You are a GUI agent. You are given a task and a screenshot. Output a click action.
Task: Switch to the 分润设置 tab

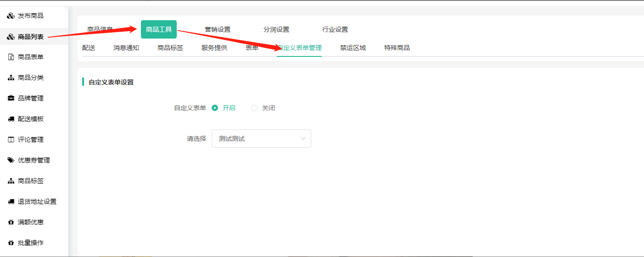pyautogui.click(x=276, y=29)
